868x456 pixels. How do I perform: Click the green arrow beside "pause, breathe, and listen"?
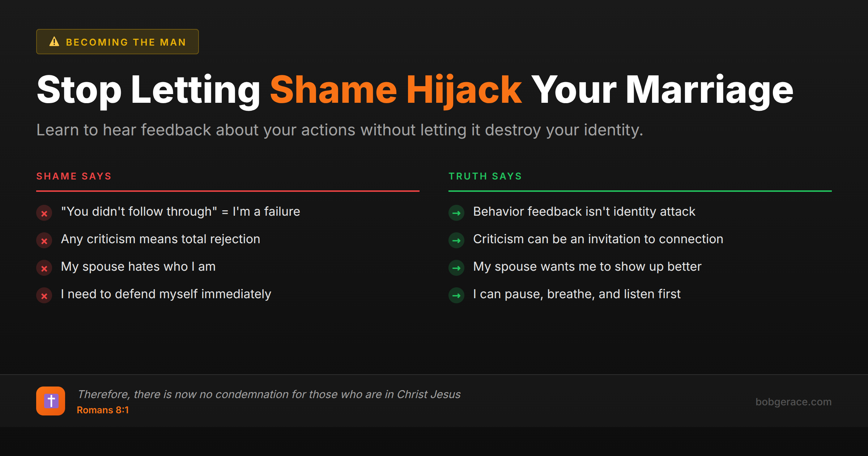[x=456, y=296]
